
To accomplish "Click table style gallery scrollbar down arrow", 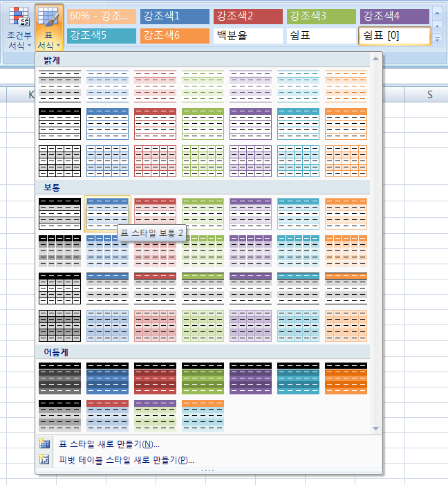I will [x=375, y=428].
